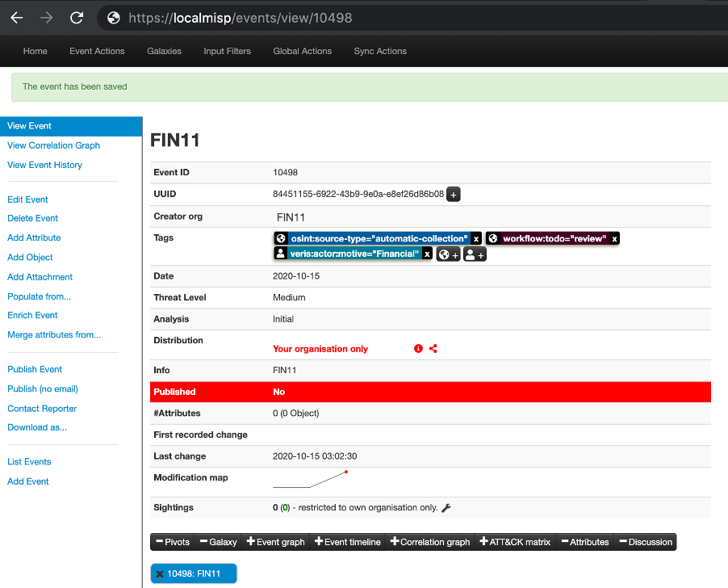Viewport: 728px width, 588px height.
Task: Remove the veris:actor:motive Financial tag
Action: coord(427,254)
